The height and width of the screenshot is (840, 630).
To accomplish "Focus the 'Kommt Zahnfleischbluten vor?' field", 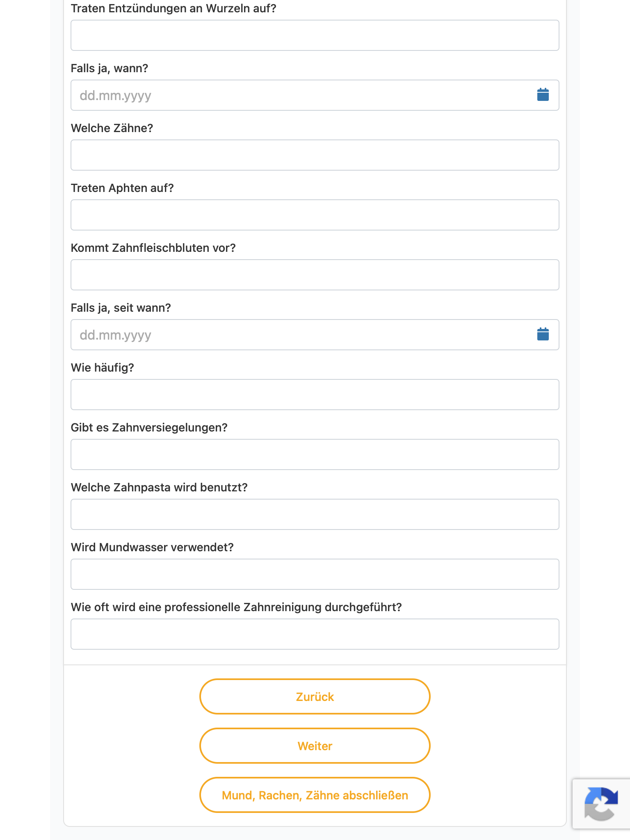I will tap(315, 275).
